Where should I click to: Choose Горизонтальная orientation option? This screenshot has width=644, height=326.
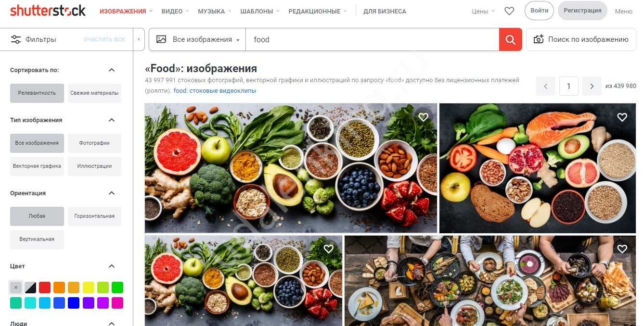click(94, 216)
